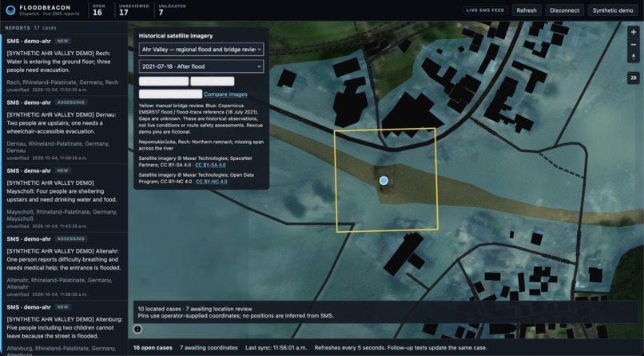Click the Nepomukbrücke, Rech bridge note
The image size is (644, 356).
[x=201, y=145]
